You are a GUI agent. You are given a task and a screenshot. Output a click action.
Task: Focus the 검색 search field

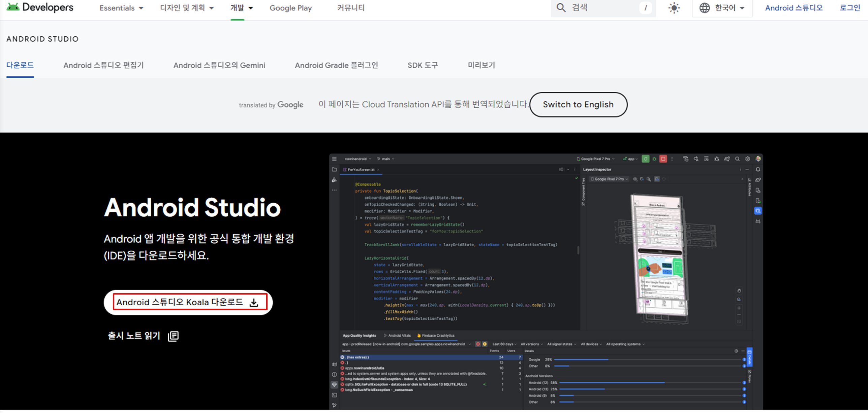click(603, 8)
